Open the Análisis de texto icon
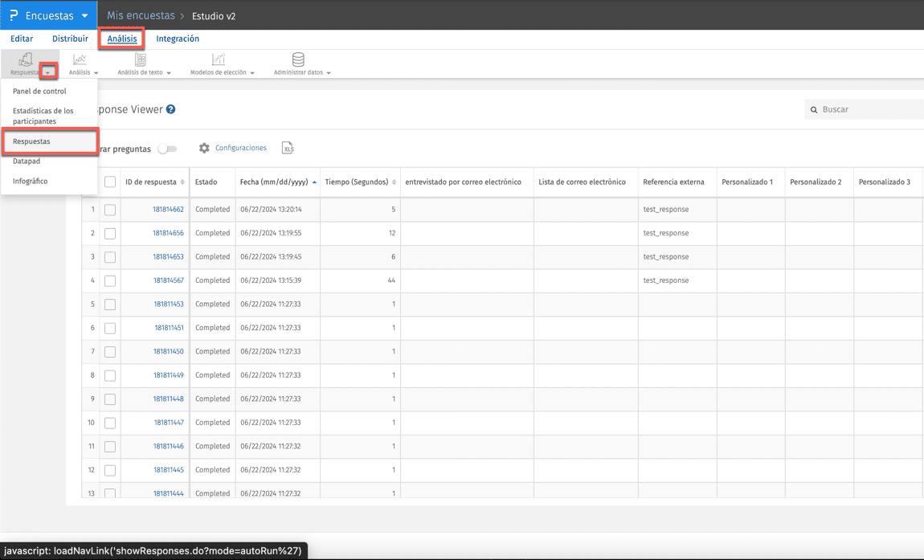Screen dimensions: 924x560 (141, 59)
